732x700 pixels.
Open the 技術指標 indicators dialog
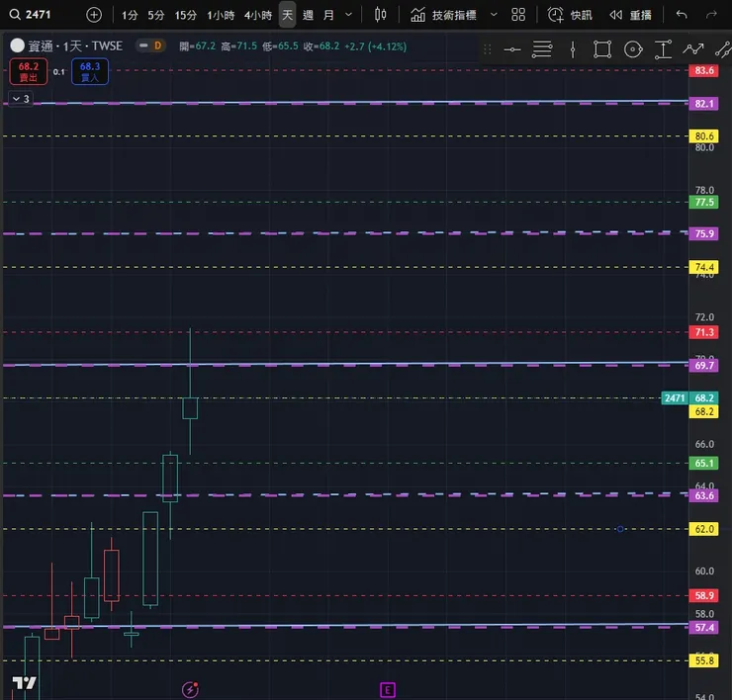pos(443,15)
